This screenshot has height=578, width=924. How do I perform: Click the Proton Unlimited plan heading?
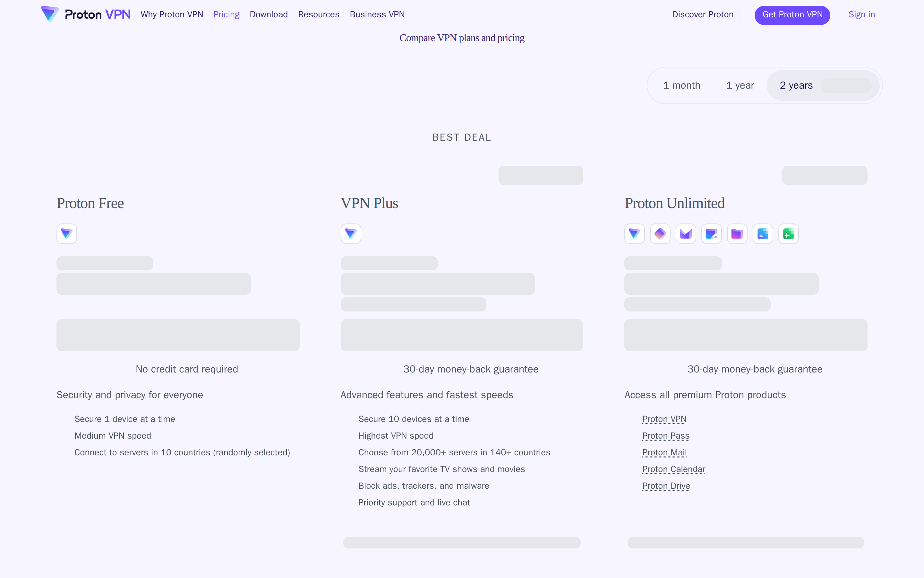point(674,203)
